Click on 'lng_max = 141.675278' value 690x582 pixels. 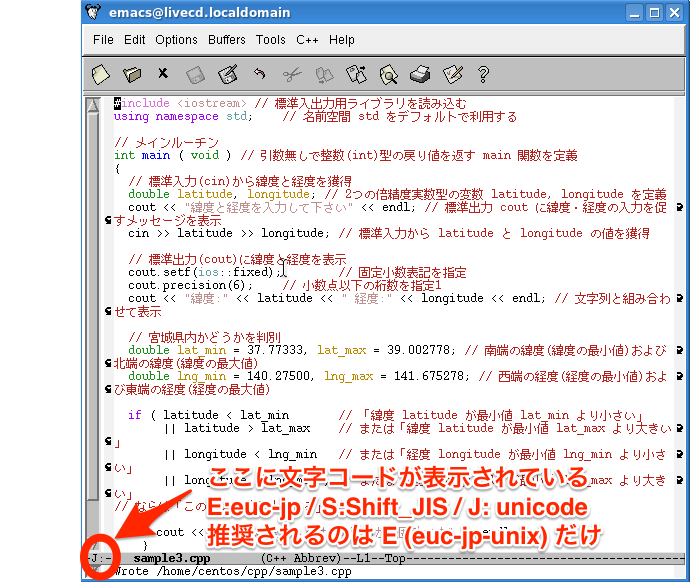coord(394,376)
